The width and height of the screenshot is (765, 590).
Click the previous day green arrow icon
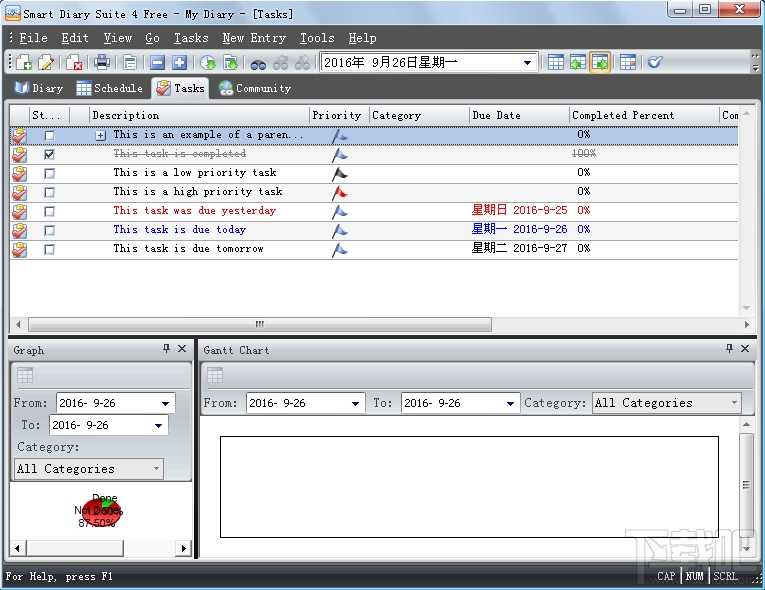578,62
